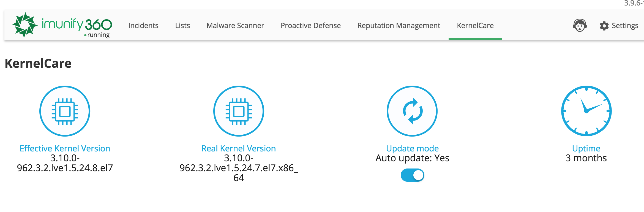This screenshot has height=212, width=644.
Task: Select the Proactive Defense tab
Action: (x=310, y=26)
